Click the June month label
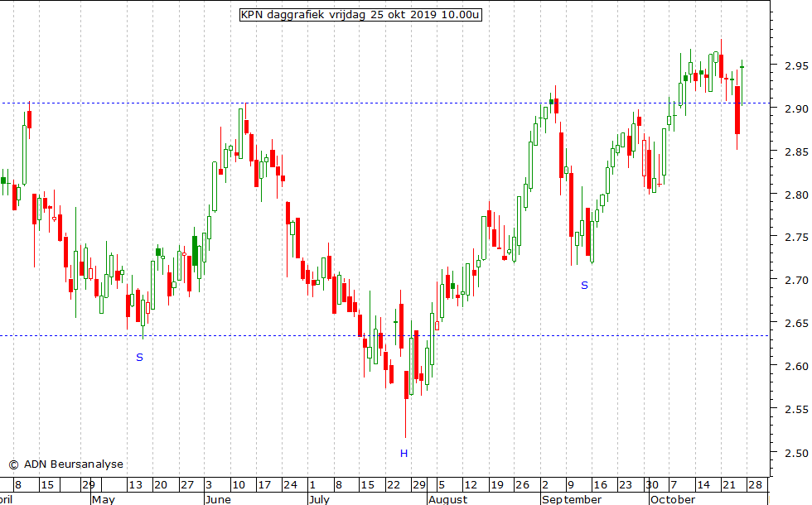Viewport: 812px width, 505px height. 218,499
